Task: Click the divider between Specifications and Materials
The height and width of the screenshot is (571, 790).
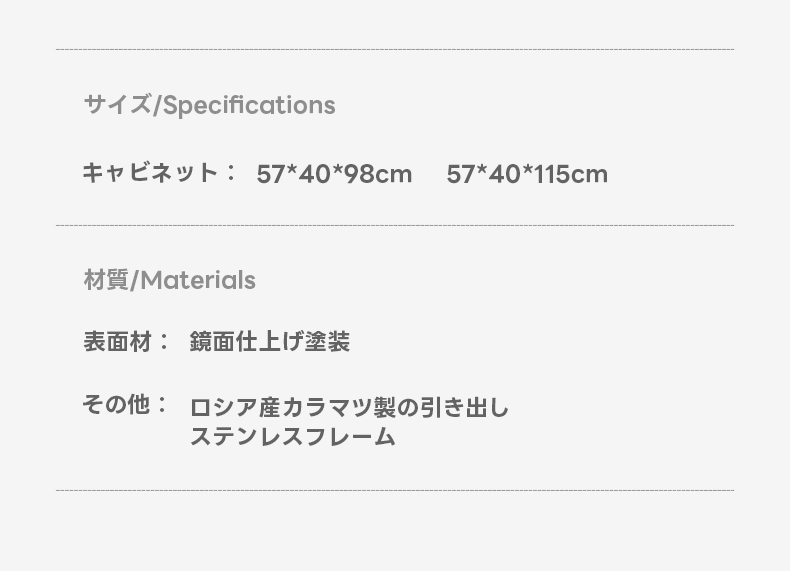Action: 395,225
